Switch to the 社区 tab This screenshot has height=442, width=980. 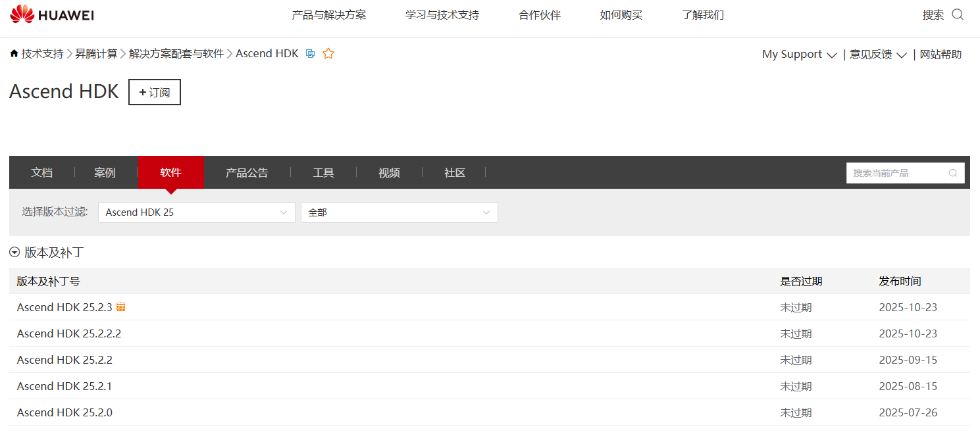tap(455, 172)
